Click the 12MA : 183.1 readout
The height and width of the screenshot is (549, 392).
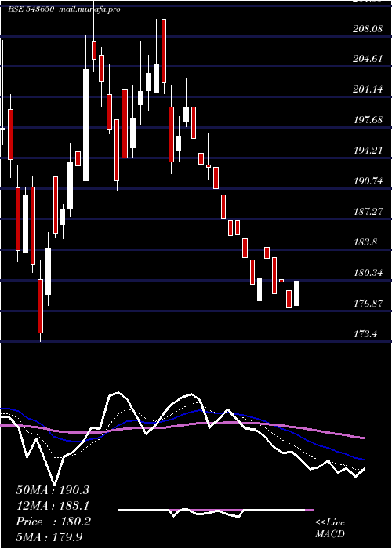[x=53, y=506]
